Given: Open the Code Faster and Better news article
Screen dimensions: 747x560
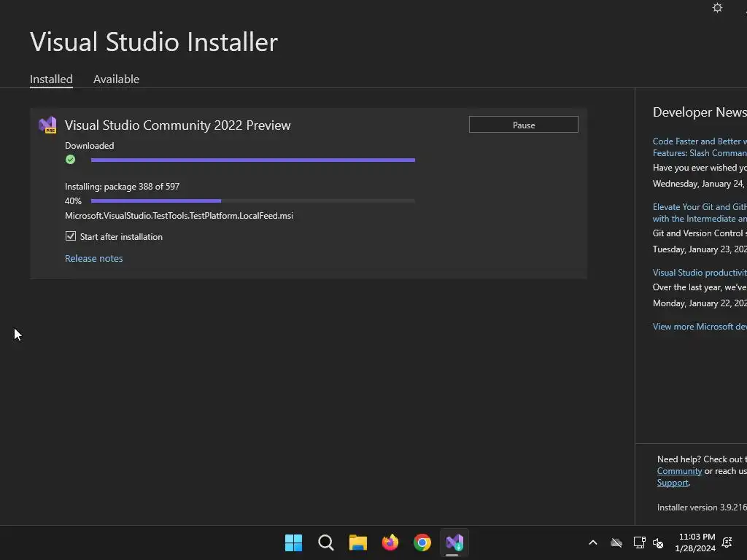Looking at the screenshot, I should coord(700,147).
